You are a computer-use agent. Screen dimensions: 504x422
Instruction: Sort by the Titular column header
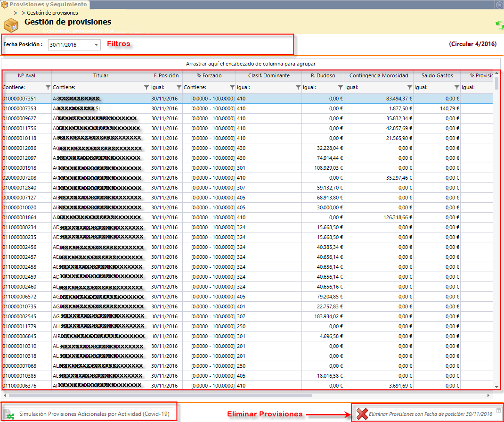point(101,75)
